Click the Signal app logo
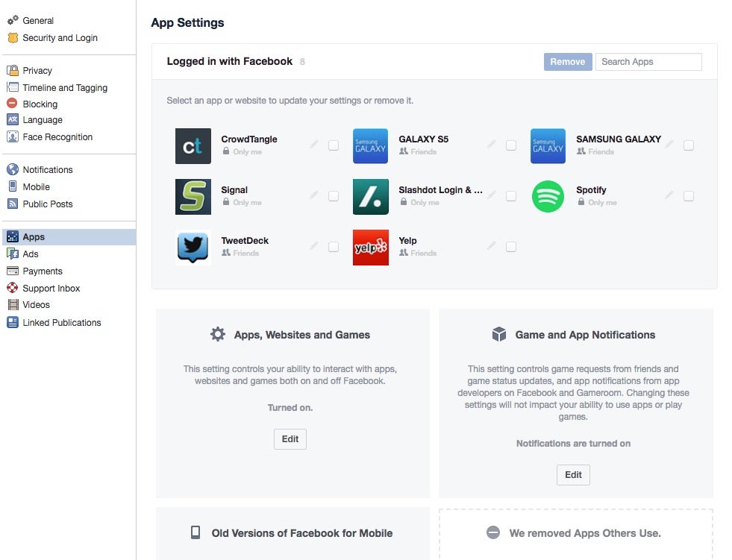This screenshot has height=560, width=732. click(193, 196)
